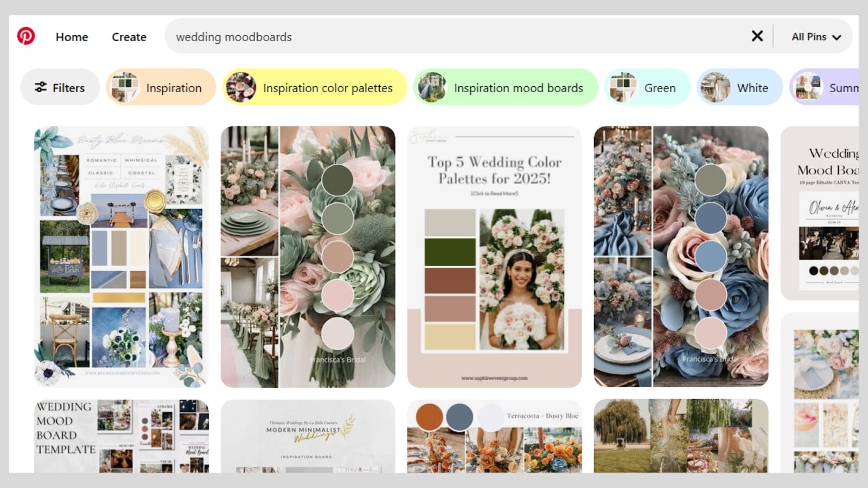Click the Inspiration mood boards chip image

tap(432, 87)
